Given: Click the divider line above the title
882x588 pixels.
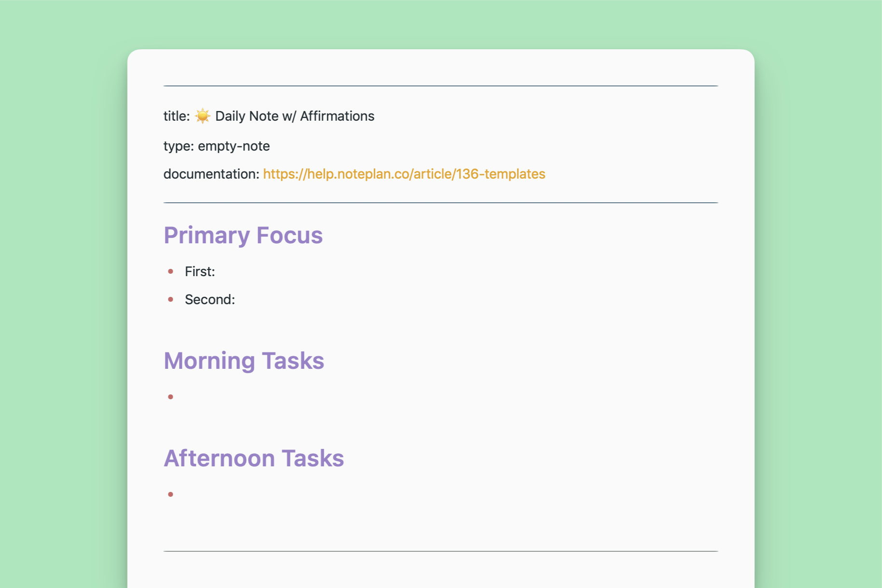Looking at the screenshot, I should tap(441, 86).
